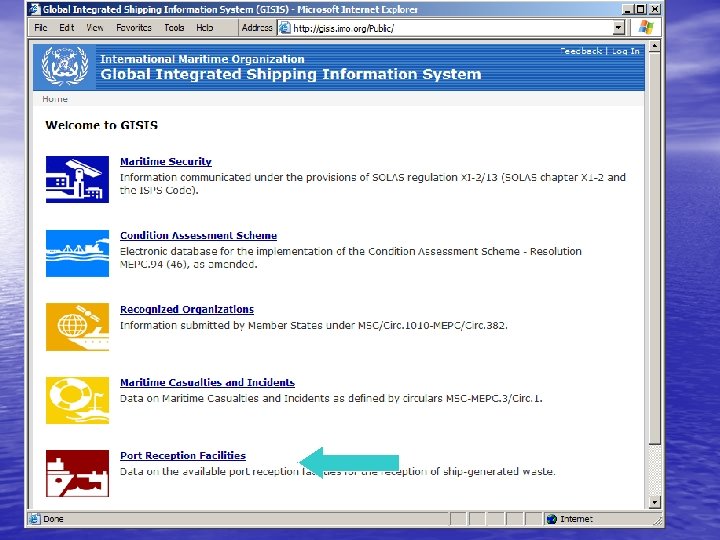The height and width of the screenshot is (540, 720).
Task: Click the page scrollbar up arrow
Action: [655, 45]
